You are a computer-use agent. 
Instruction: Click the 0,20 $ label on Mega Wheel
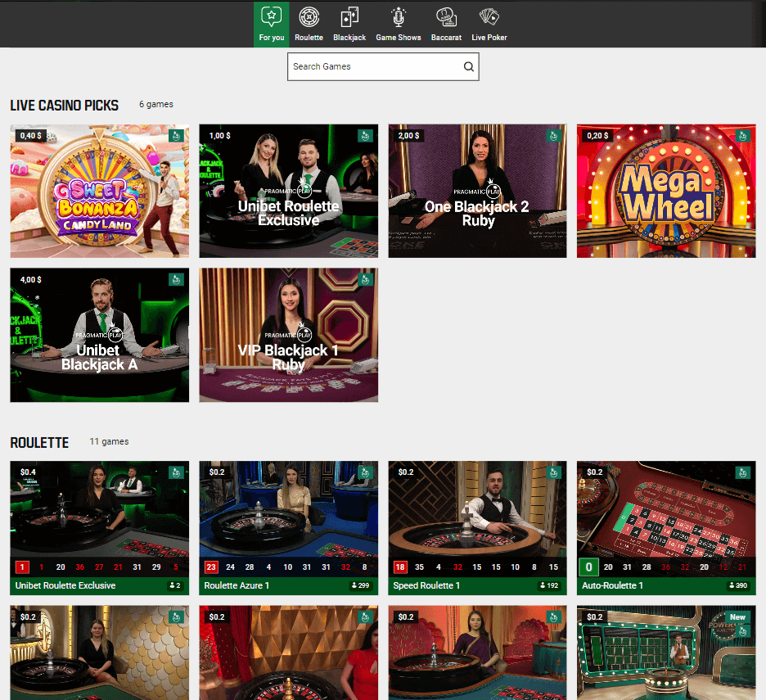(x=597, y=135)
